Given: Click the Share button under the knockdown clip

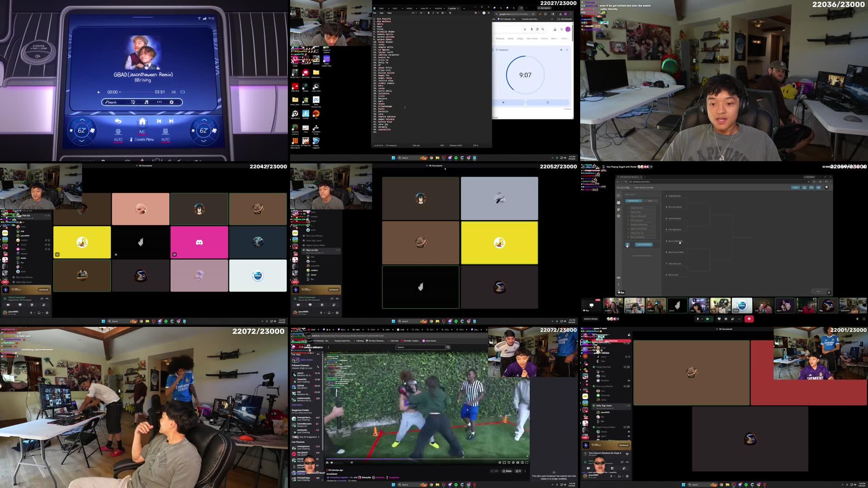Looking at the screenshot, I should (x=507, y=471).
